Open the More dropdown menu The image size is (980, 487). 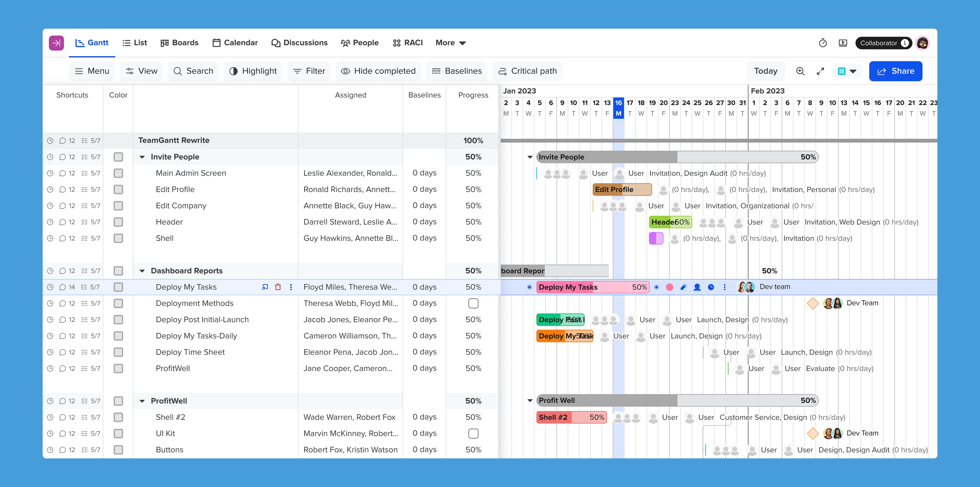(450, 43)
